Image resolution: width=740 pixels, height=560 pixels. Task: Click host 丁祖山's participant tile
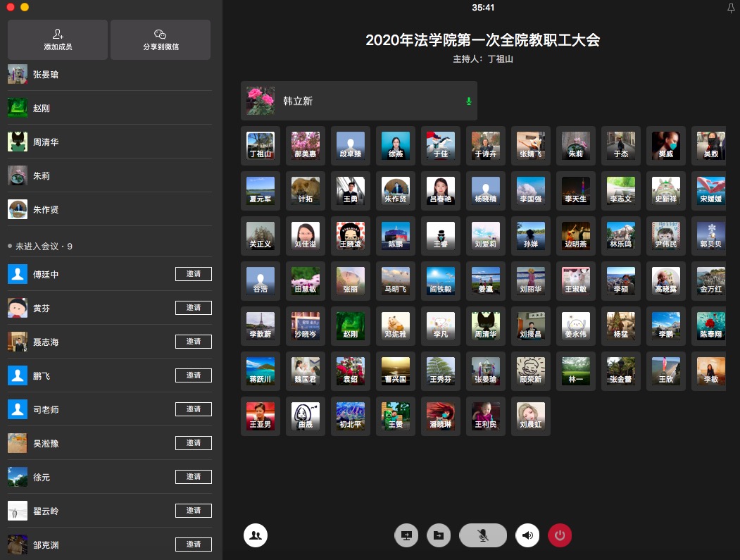tap(261, 146)
